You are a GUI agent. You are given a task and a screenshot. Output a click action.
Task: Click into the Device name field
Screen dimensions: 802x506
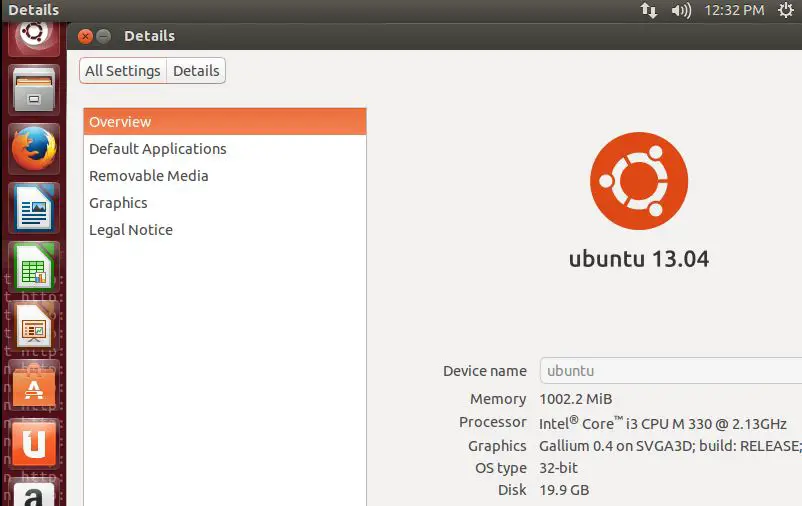coord(671,370)
